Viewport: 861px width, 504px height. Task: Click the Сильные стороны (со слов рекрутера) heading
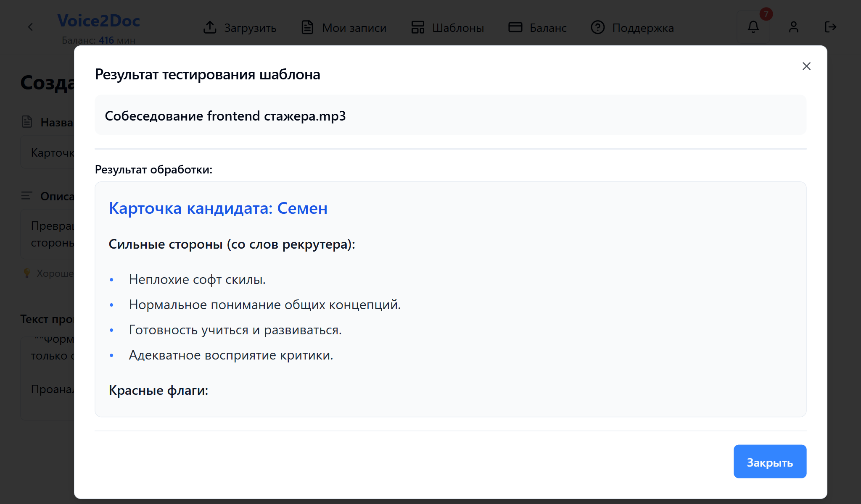232,244
